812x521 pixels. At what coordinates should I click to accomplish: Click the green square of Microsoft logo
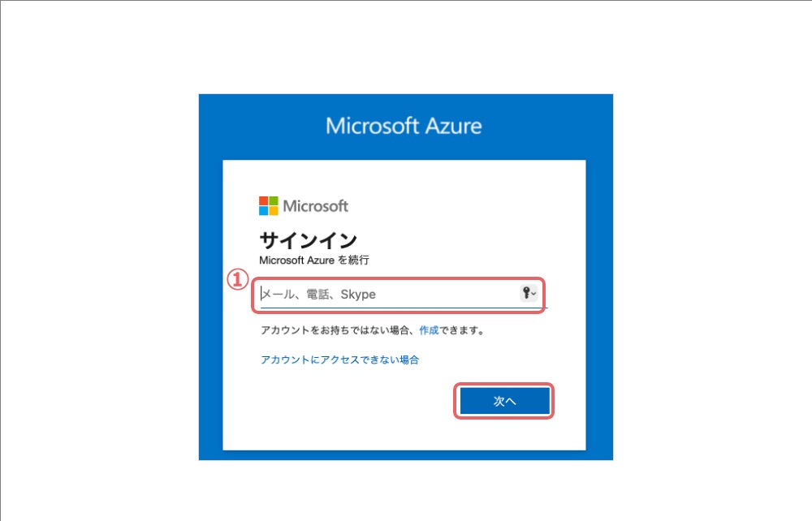tap(274, 200)
